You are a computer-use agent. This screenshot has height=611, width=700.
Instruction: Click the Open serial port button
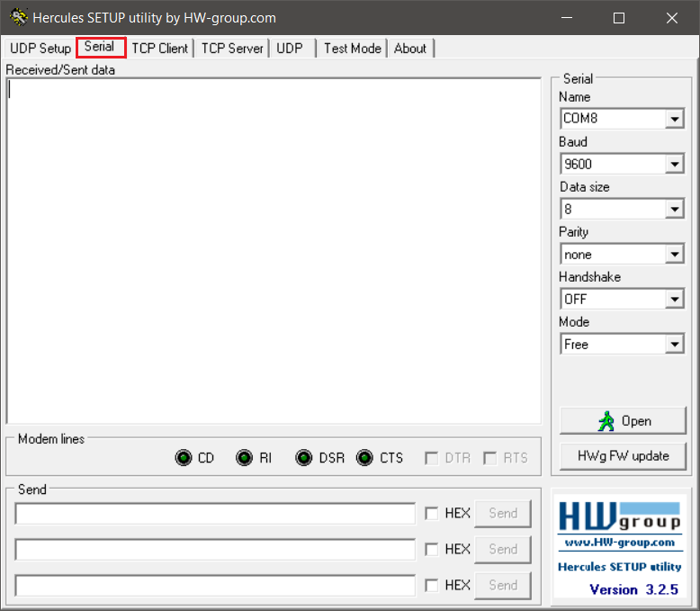623,421
